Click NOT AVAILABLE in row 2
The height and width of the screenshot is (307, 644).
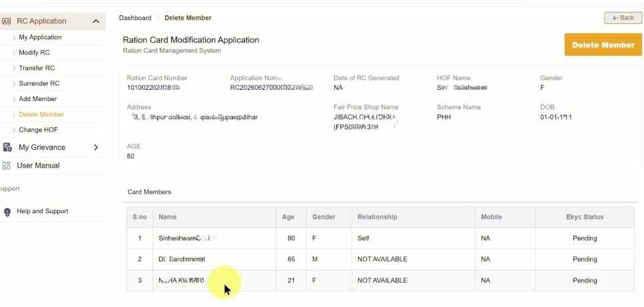pyautogui.click(x=382, y=260)
